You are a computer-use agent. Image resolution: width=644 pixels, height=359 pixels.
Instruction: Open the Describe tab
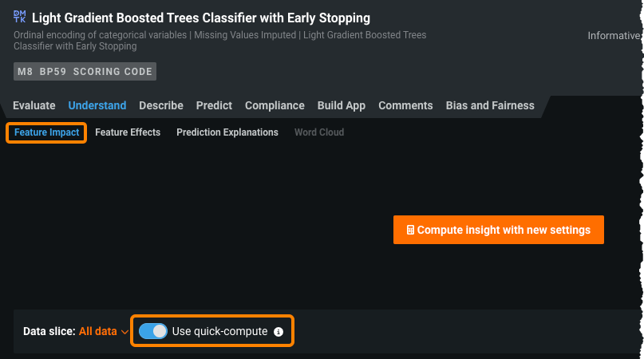pos(161,105)
